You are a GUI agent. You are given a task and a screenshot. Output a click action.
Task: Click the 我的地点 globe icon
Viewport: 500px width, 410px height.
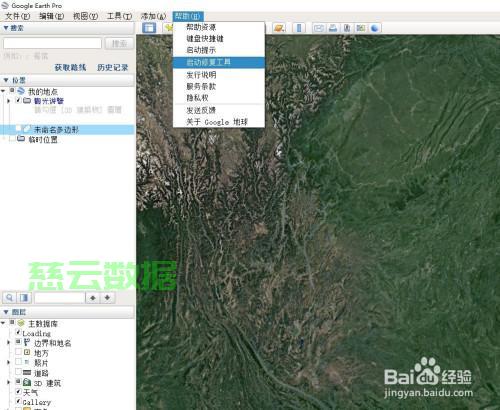[21, 91]
